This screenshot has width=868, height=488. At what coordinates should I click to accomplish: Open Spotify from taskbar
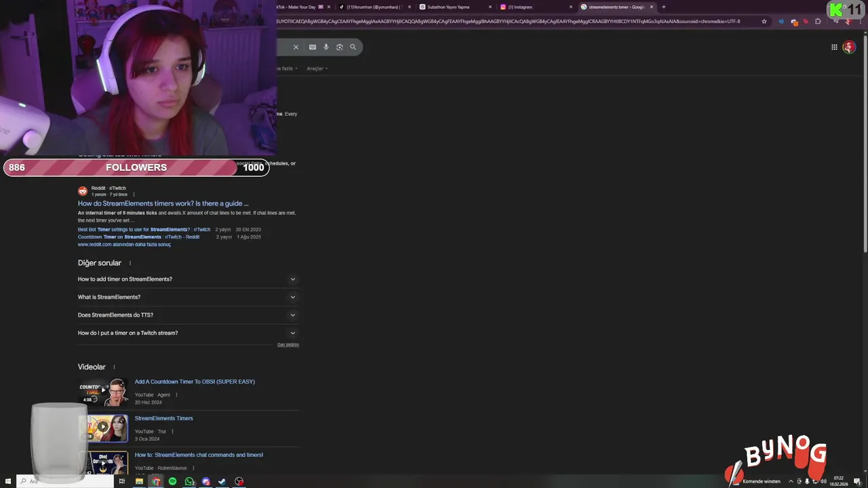(x=172, y=481)
